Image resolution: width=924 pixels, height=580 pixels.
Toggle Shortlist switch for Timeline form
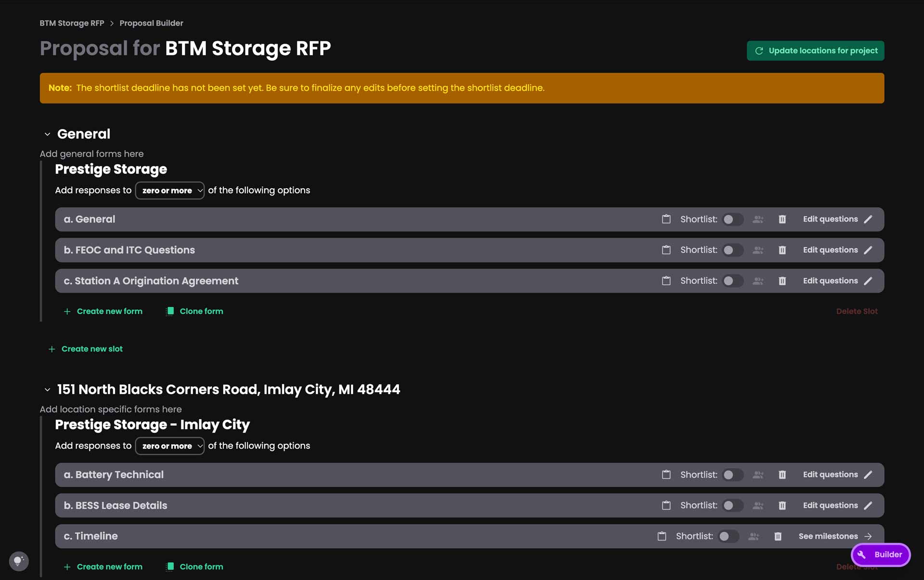coord(729,537)
